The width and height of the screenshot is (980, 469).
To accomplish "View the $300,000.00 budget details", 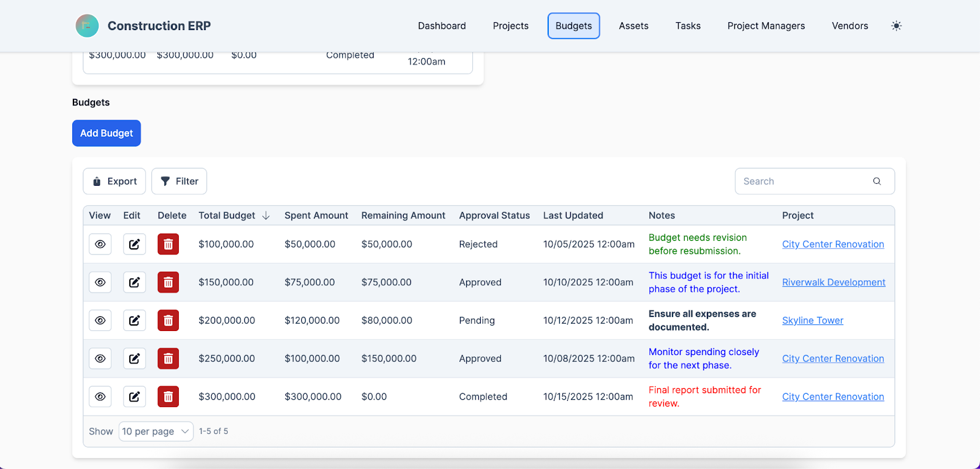I will (100, 397).
